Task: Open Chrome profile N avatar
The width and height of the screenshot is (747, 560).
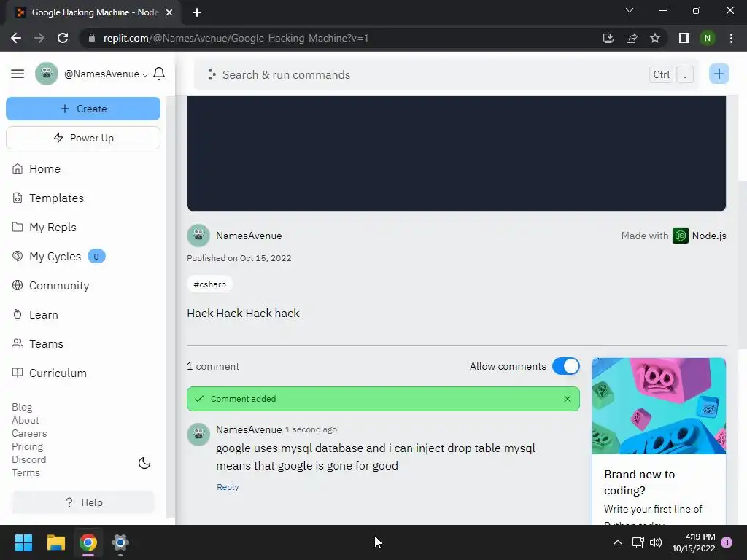Action: tap(708, 38)
